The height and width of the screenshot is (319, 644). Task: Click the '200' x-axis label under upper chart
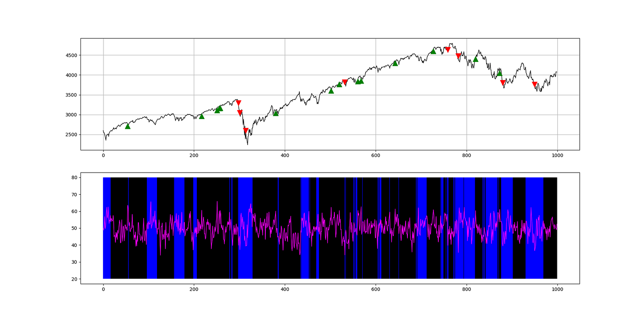click(x=194, y=156)
